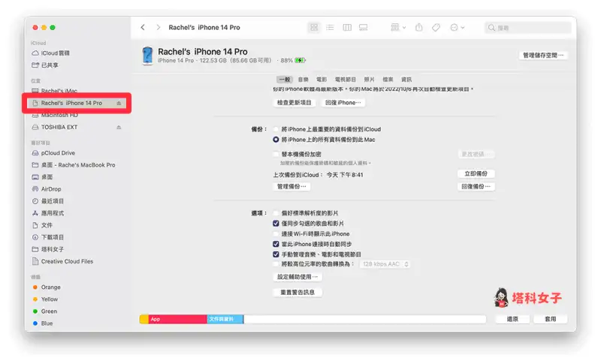This screenshot has height=364, width=601.
Task: Switch to the Info (資訊) tab
Action: coord(406,80)
